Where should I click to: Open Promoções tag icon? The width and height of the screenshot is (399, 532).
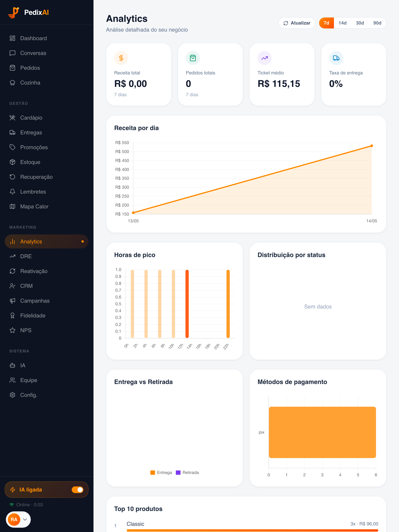(x=12, y=147)
